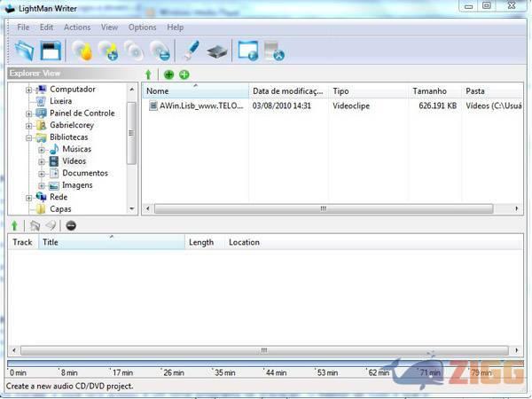Expand the Painel de Controle node
532x399 pixels.
coord(29,113)
